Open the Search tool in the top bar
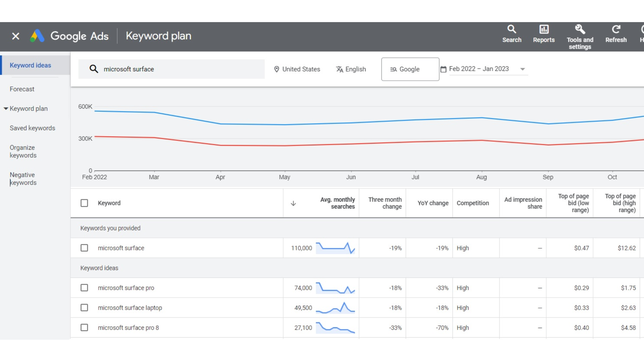Screen dimensions: 644x362 coord(512,34)
